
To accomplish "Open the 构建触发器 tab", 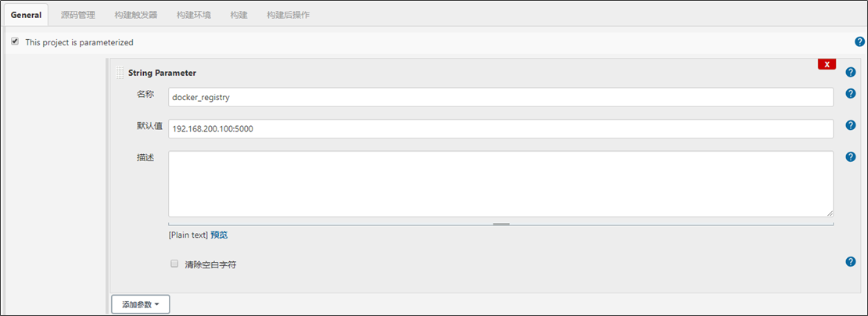I will click(x=136, y=15).
